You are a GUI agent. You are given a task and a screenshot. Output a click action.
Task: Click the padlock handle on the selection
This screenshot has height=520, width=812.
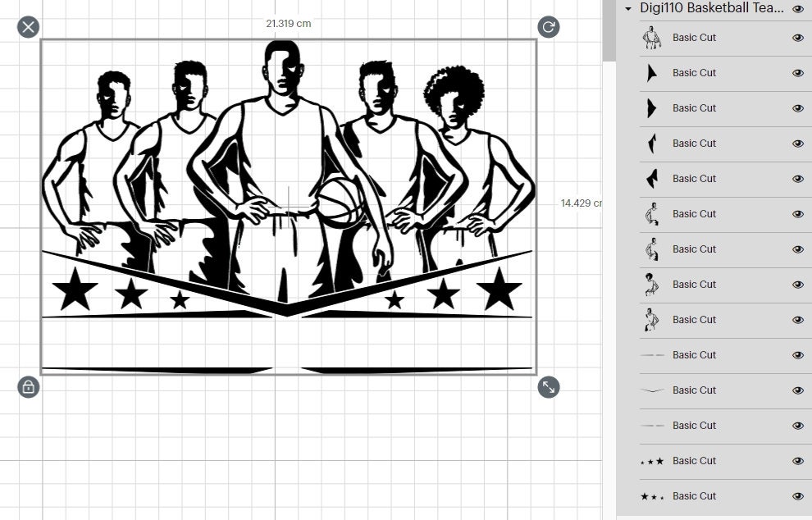pos(28,386)
